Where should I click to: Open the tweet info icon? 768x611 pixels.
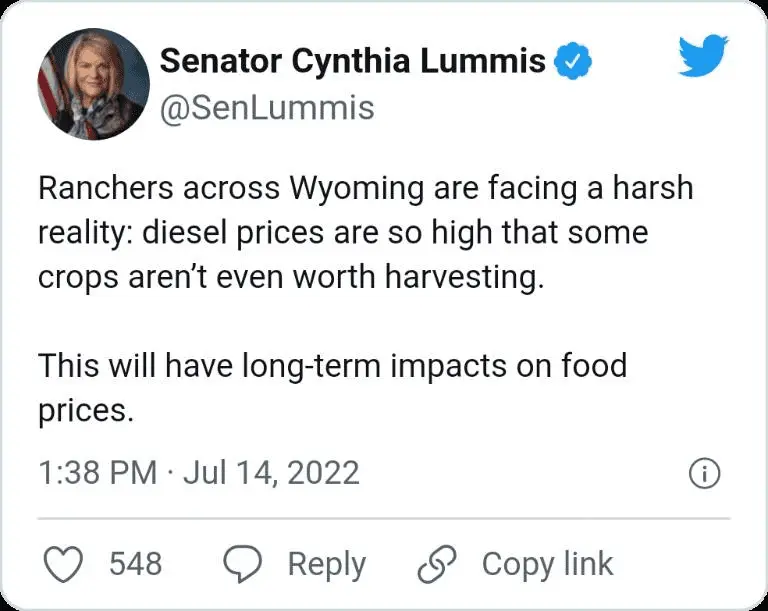[705, 475]
